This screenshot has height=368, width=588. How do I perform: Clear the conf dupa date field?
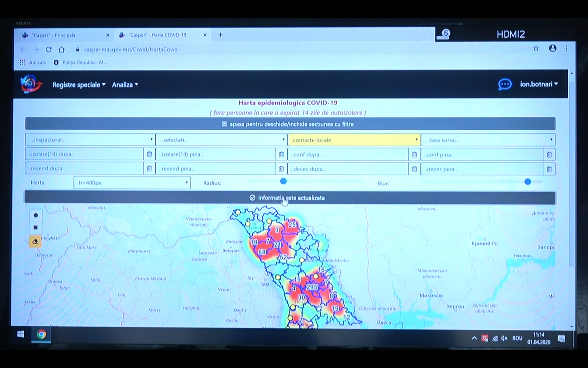click(x=414, y=155)
